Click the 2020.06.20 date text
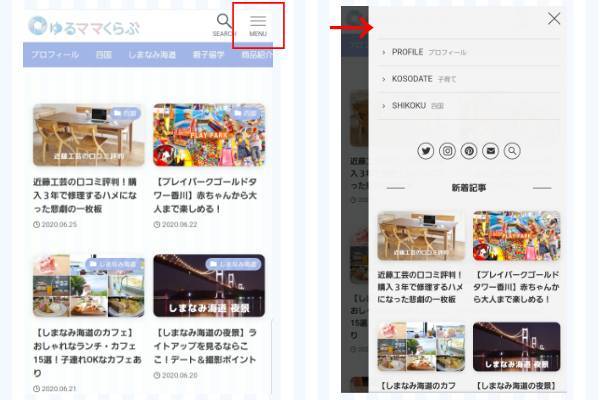Viewport: 600px width, 400px height. click(179, 376)
